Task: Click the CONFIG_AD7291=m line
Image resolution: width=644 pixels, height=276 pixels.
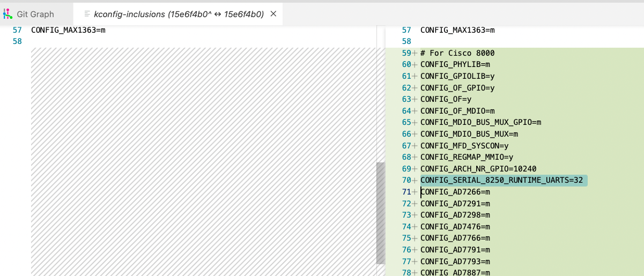Action: pyautogui.click(x=455, y=204)
